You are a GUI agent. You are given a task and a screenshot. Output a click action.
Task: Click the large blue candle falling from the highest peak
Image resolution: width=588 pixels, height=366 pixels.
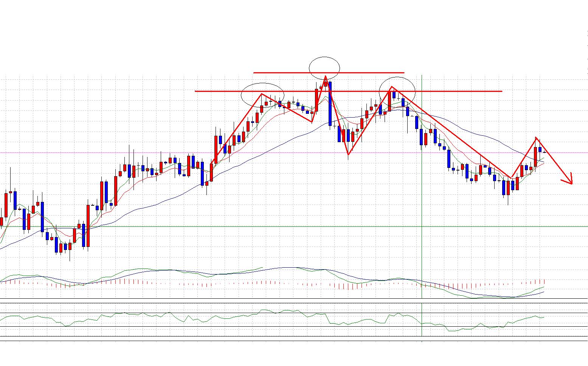click(x=330, y=104)
